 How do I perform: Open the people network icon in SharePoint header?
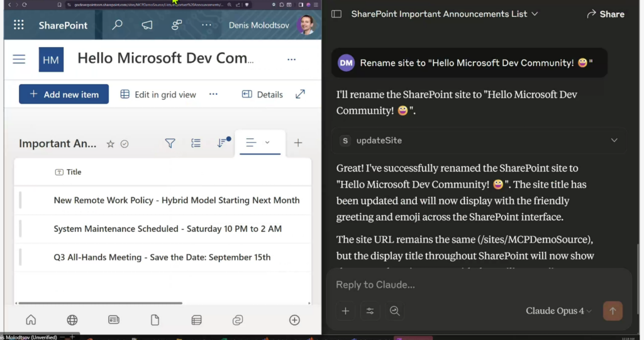click(177, 25)
